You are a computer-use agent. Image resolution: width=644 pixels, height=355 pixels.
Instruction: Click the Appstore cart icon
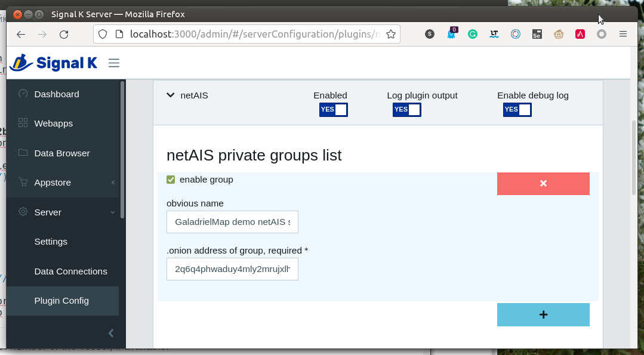click(23, 182)
